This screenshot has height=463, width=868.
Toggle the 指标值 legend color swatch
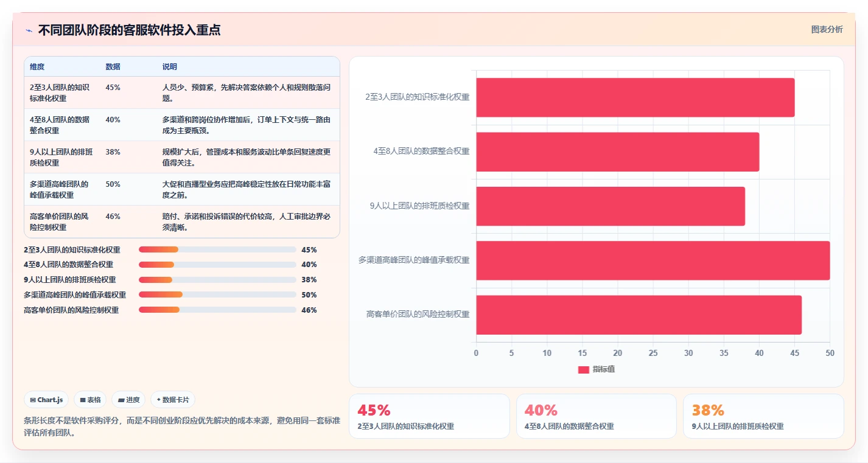point(584,369)
